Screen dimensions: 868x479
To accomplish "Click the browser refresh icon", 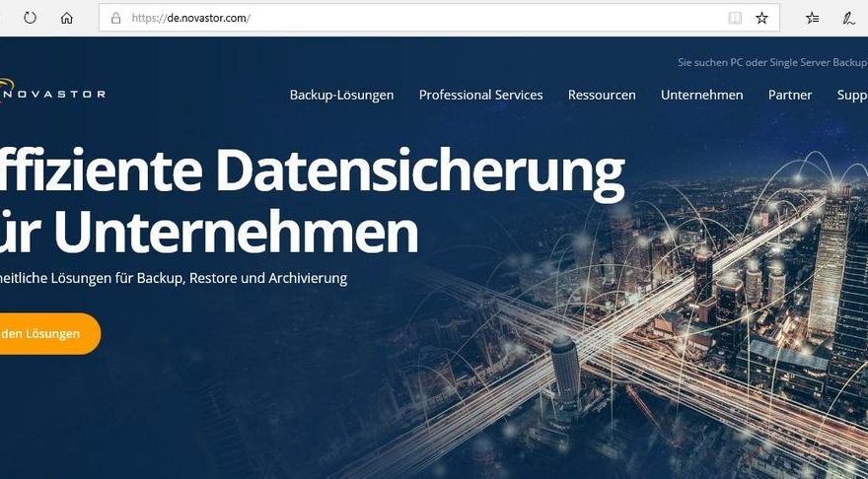I will (x=30, y=18).
